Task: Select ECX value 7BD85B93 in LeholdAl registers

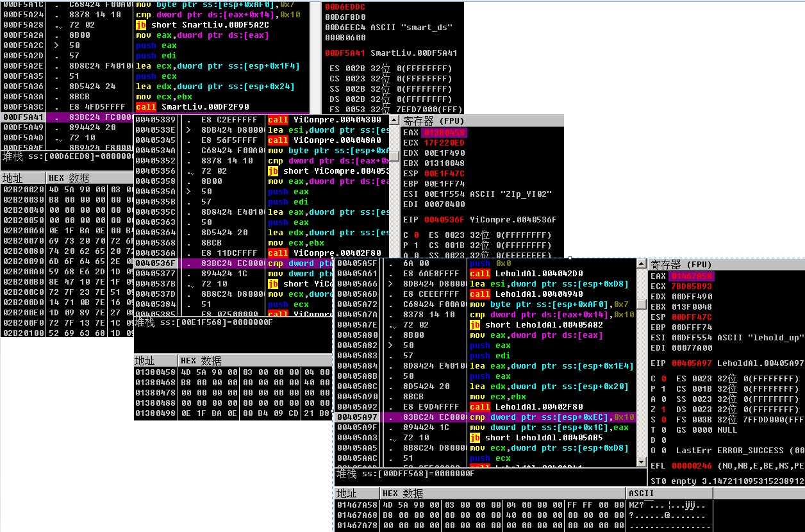Action: (692, 287)
